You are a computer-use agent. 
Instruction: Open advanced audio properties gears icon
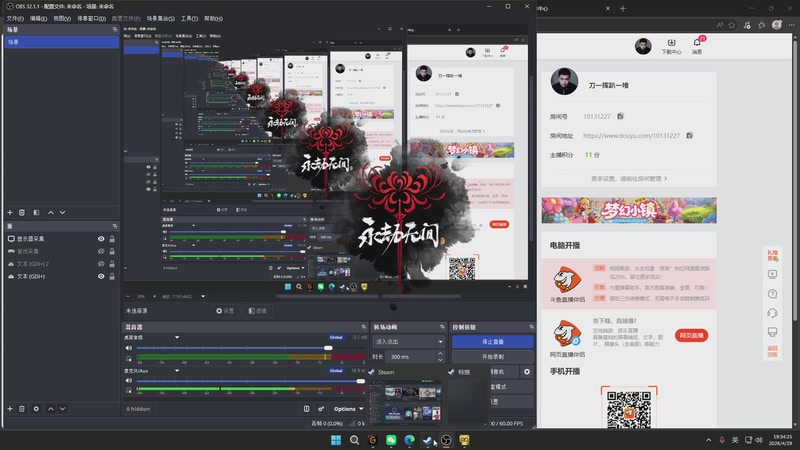321,409
